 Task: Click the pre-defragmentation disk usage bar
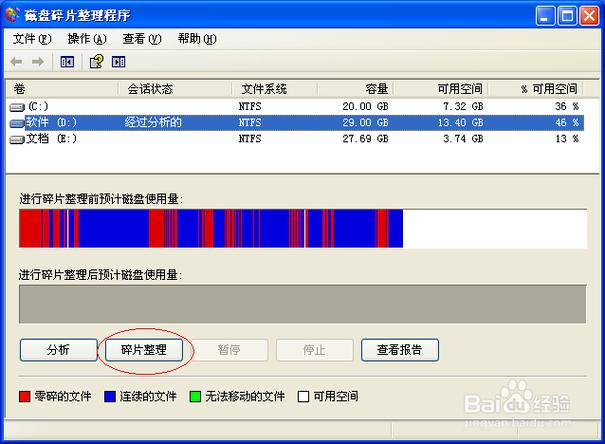tap(303, 228)
